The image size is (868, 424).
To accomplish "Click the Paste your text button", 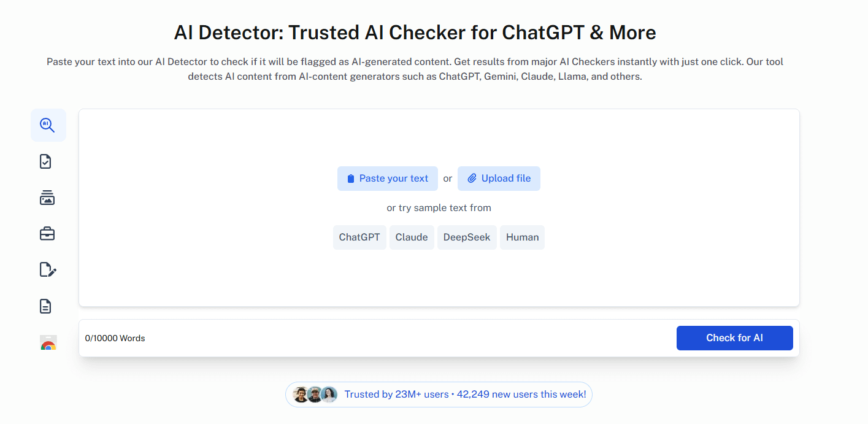I will (388, 179).
